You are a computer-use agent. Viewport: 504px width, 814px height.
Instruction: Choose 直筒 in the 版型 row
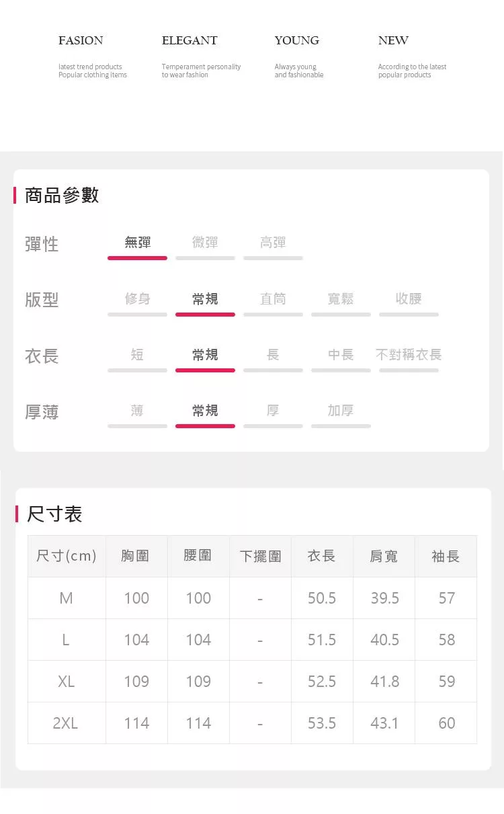[273, 299]
